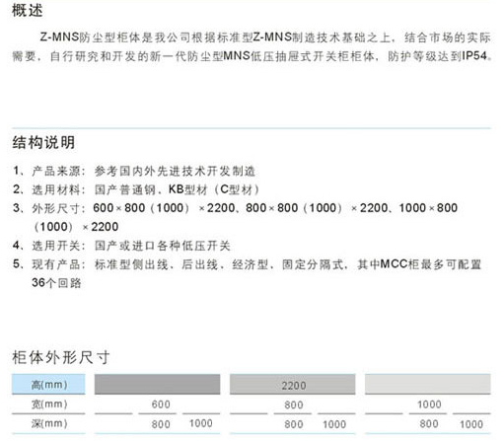
Task: Click item 3 外形尺寸 line
Action: pyautogui.click(x=236, y=217)
